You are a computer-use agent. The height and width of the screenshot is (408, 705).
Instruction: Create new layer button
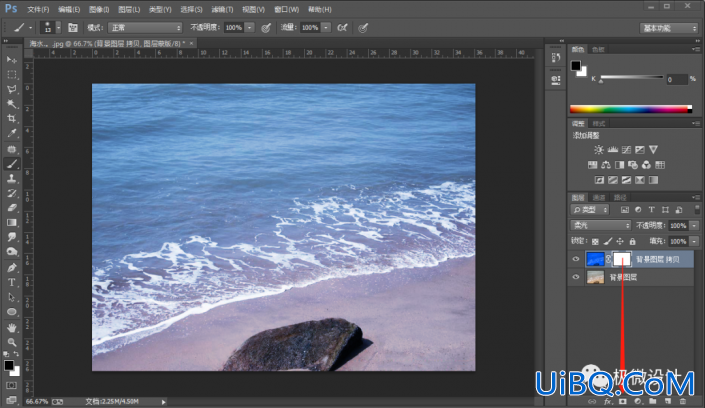pos(668,401)
